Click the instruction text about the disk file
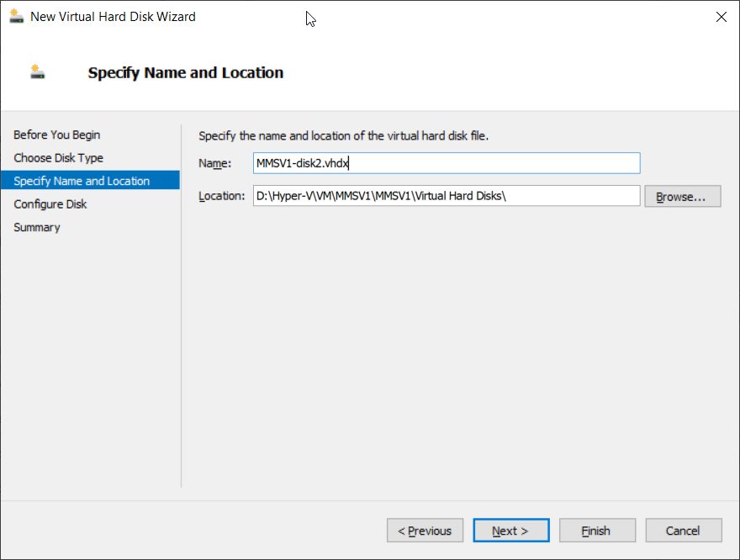 343,136
